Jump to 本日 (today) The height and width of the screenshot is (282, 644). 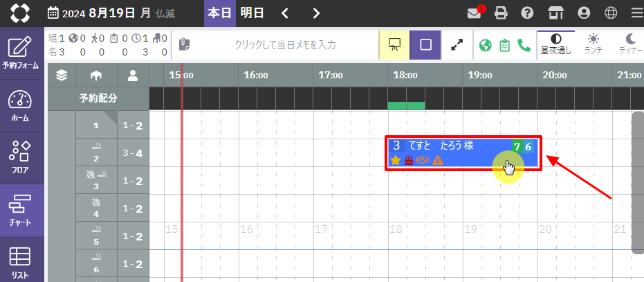(220, 14)
